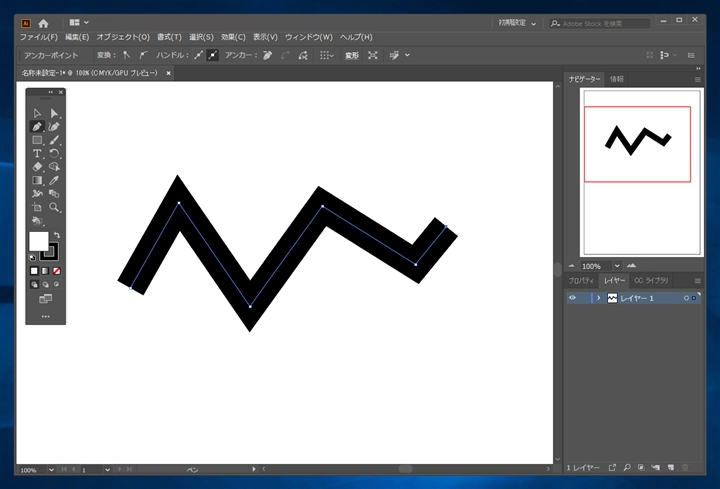Viewport: 720px width, 489px height.
Task: Select the Gradient tool
Action: pos(37,180)
